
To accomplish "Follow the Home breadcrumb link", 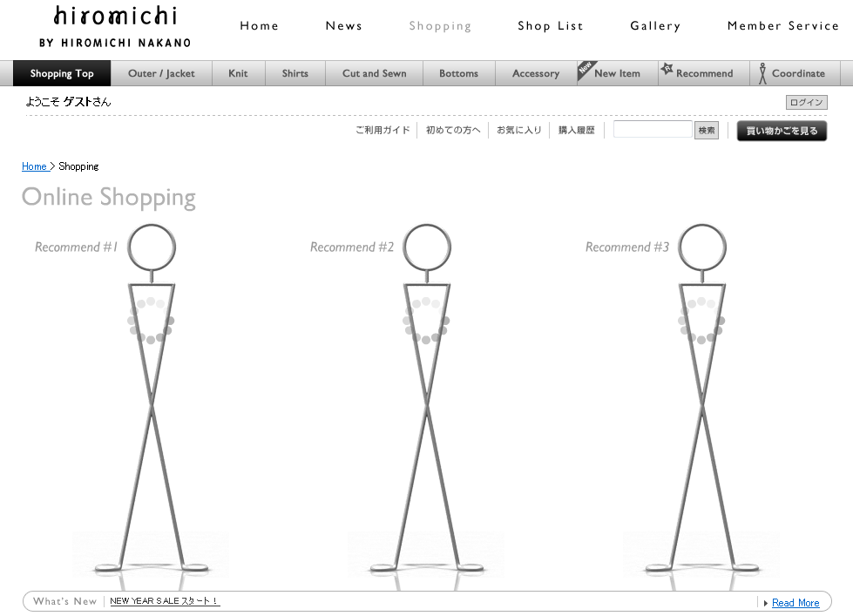I will 34,166.
